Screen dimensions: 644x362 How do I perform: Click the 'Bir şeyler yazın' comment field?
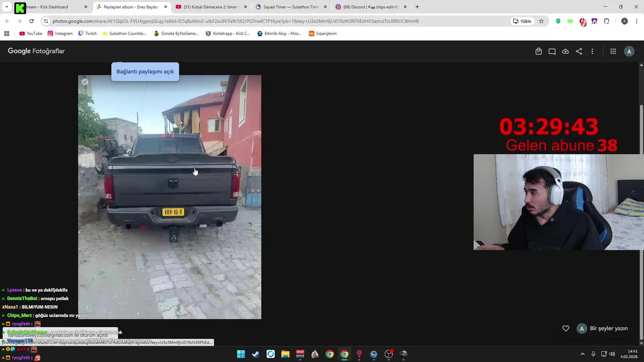pos(609,328)
